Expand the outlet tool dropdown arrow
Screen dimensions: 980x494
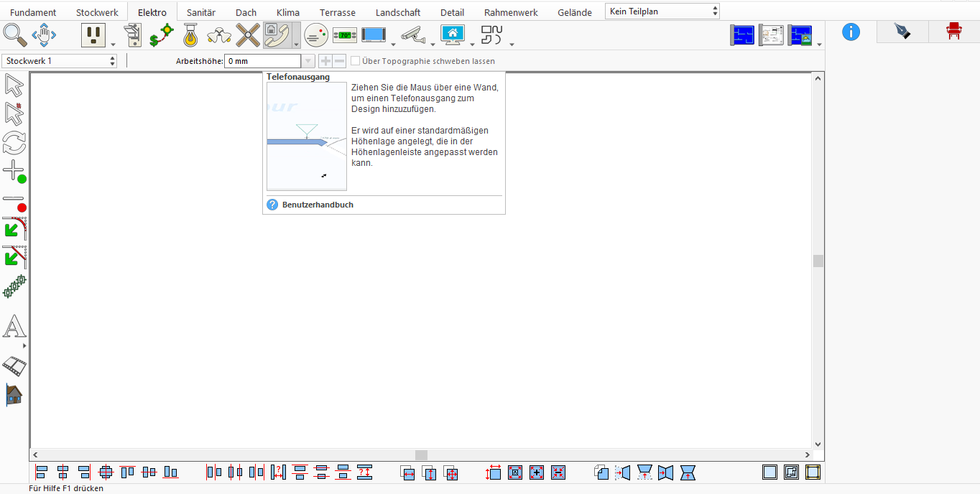(113, 43)
